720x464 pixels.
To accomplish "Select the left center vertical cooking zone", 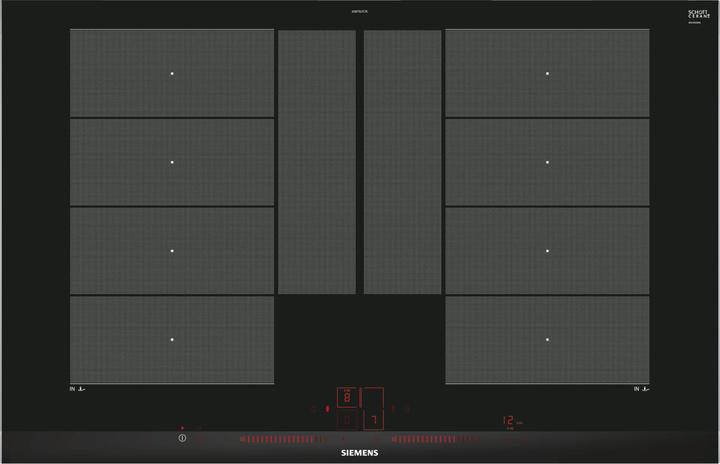I will (316, 162).
